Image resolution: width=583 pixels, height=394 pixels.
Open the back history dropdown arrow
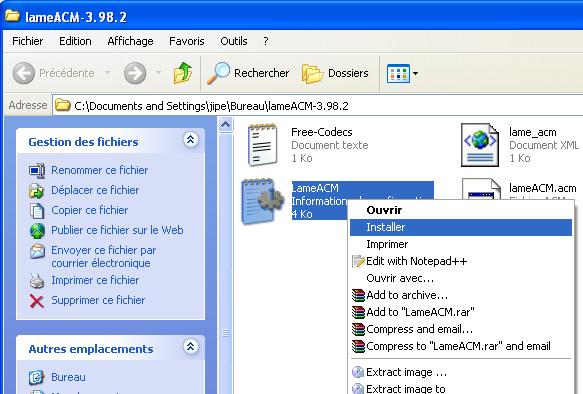pos(107,72)
